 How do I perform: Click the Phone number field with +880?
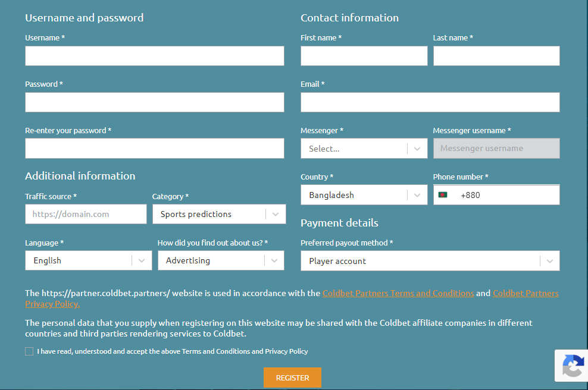(496, 195)
